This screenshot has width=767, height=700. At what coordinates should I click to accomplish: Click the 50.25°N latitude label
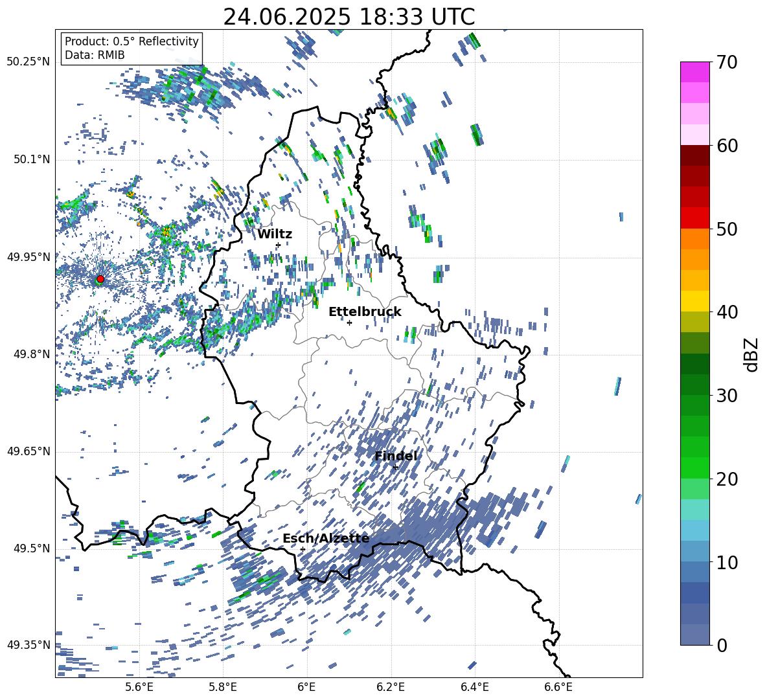pos(28,62)
